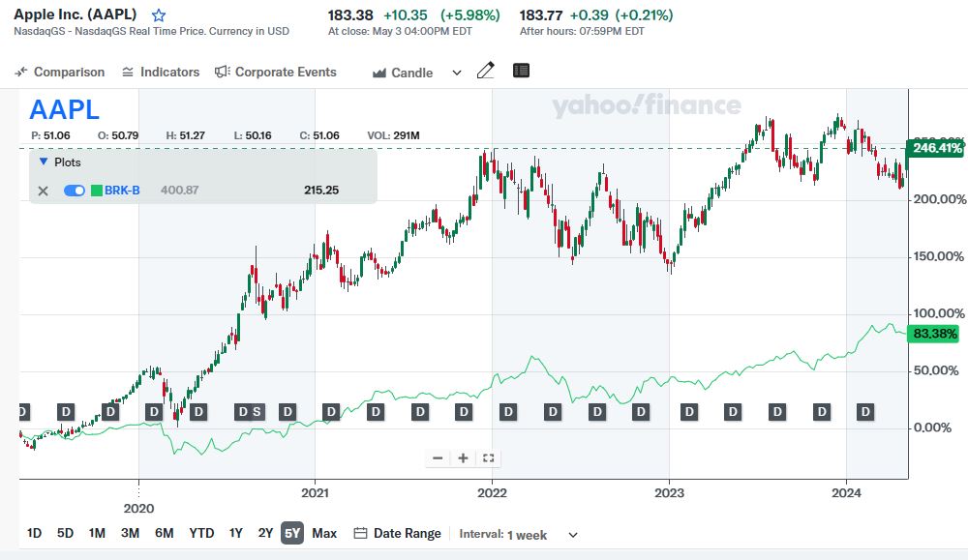Screen dimensions: 968x560
Task: Click the 'L: 50.16' low value
Action: click(x=253, y=135)
